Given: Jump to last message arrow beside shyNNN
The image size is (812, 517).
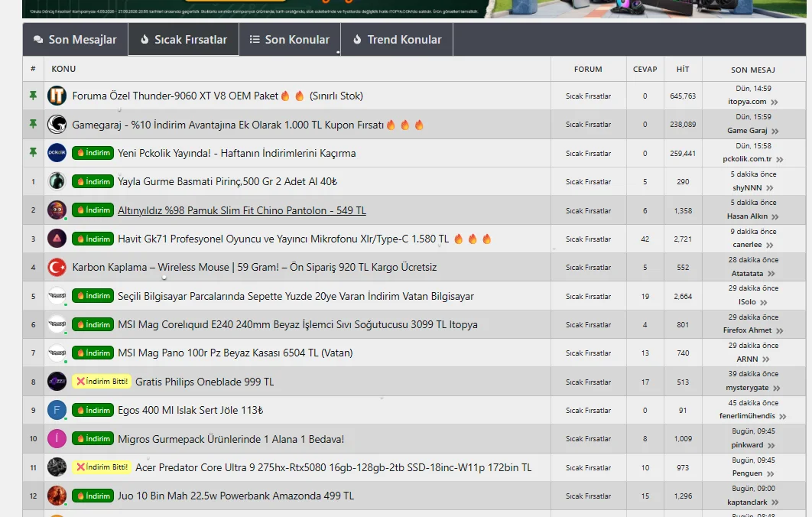Looking at the screenshot, I should click(769, 188).
